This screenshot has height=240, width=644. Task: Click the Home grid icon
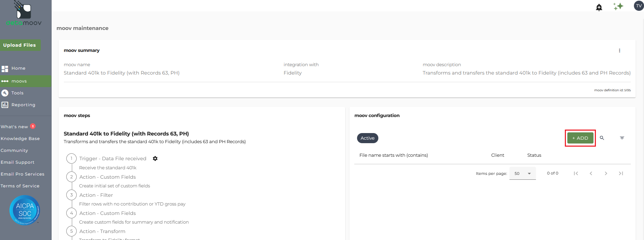pyautogui.click(x=5, y=69)
